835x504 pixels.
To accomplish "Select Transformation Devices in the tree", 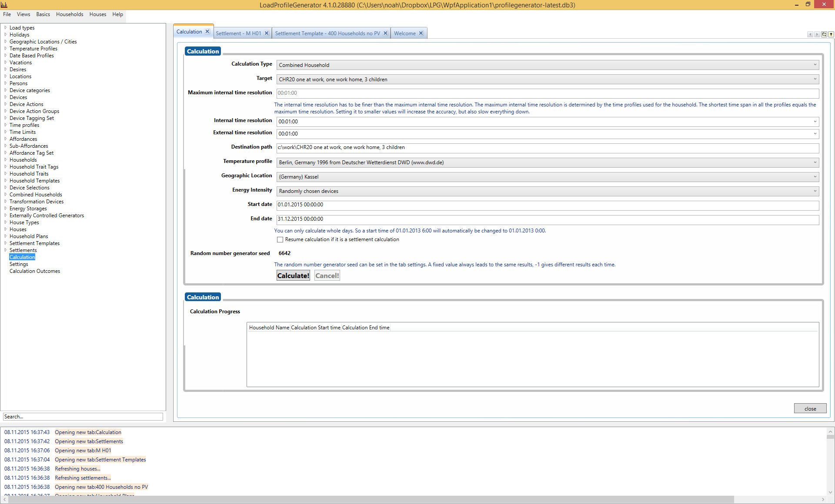I will click(37, 202).
